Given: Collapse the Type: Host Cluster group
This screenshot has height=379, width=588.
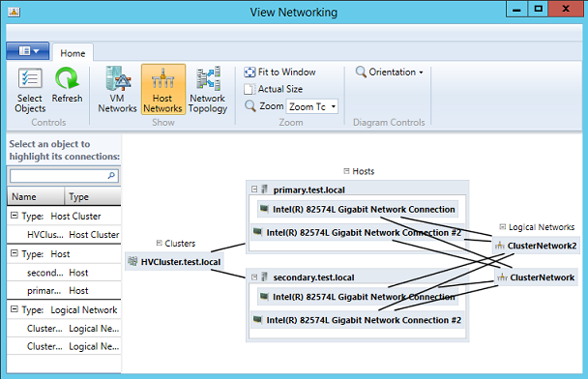Looking at the screenshot, I should 15,216.
